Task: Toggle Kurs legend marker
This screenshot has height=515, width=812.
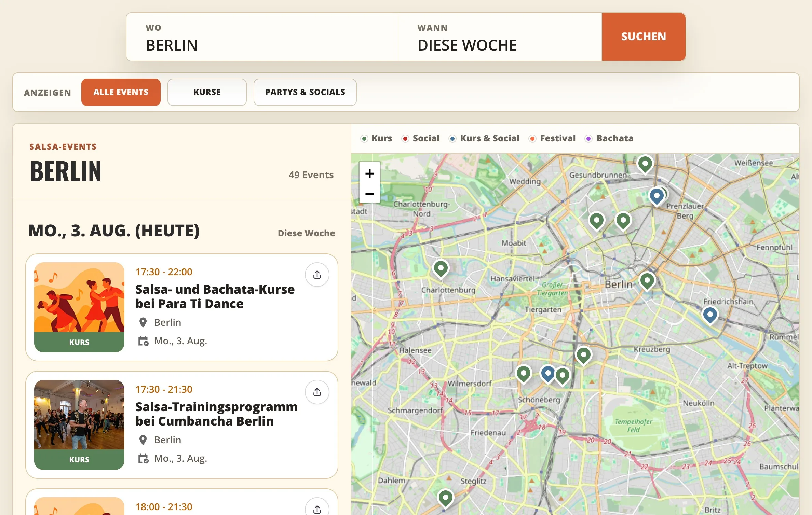Action: point(364,138)
